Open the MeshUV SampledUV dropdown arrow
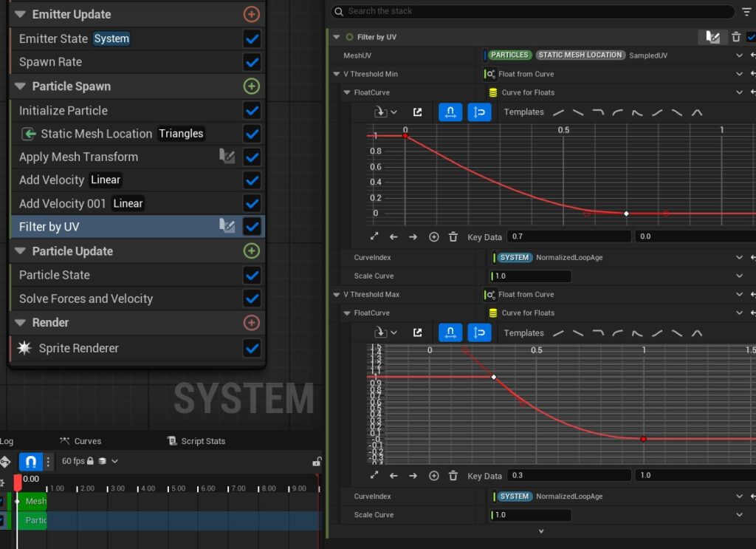Image resolution: width=756 pixels, height=549 pixels. (739, 55)
